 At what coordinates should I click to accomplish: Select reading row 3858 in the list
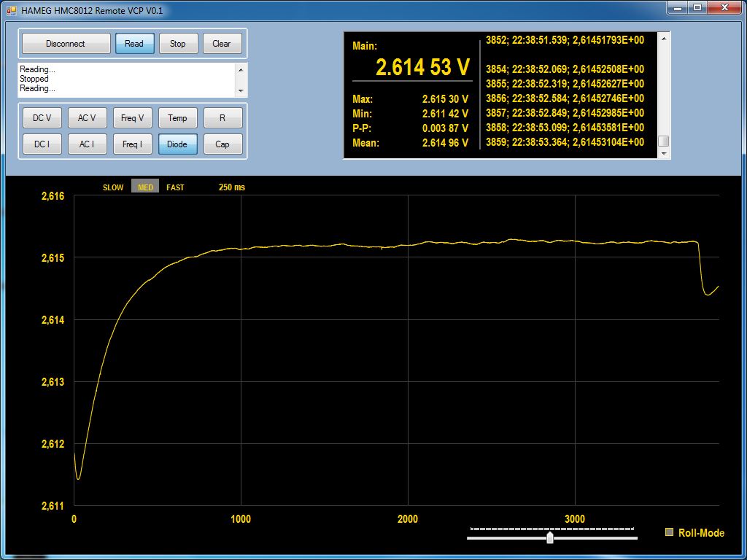click(565, 127)
